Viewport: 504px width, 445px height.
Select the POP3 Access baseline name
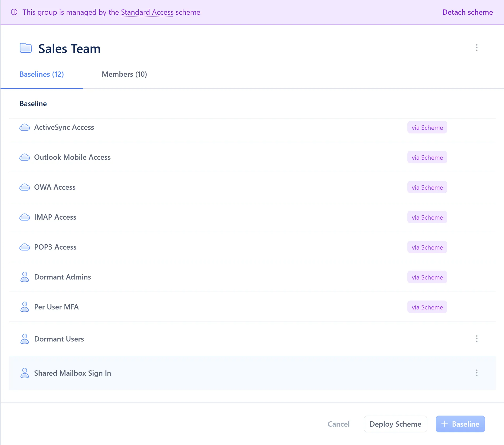pos(55,247)
